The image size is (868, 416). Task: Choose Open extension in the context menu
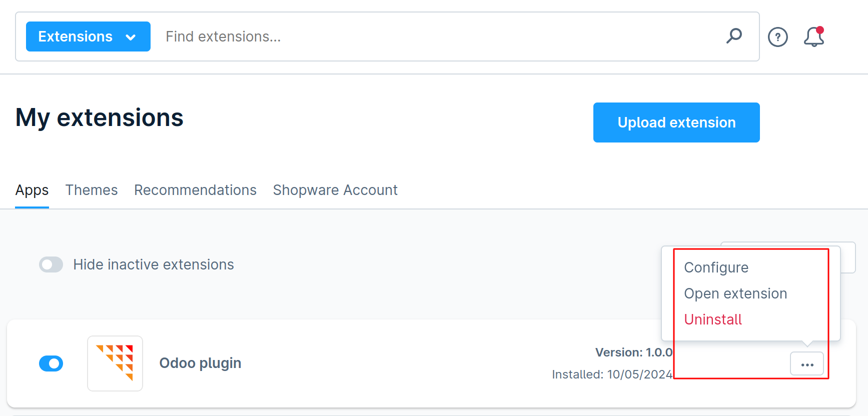click(735, 293)
